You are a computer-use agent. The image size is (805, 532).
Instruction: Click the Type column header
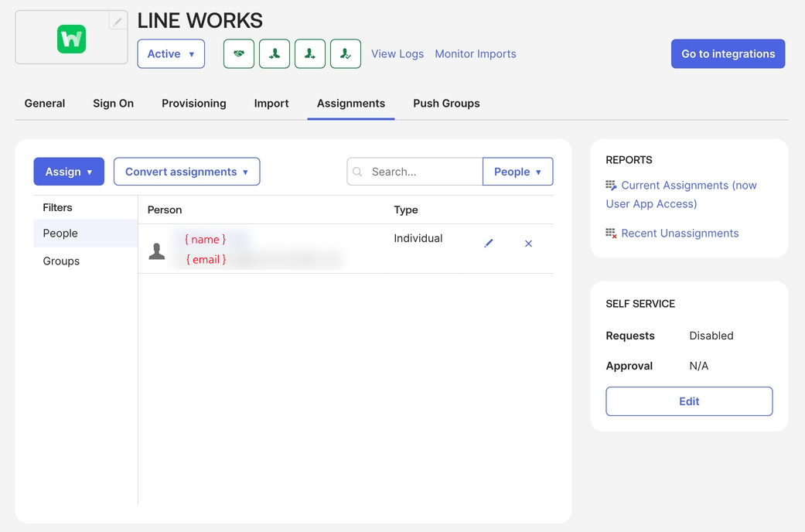coord(405,210)
